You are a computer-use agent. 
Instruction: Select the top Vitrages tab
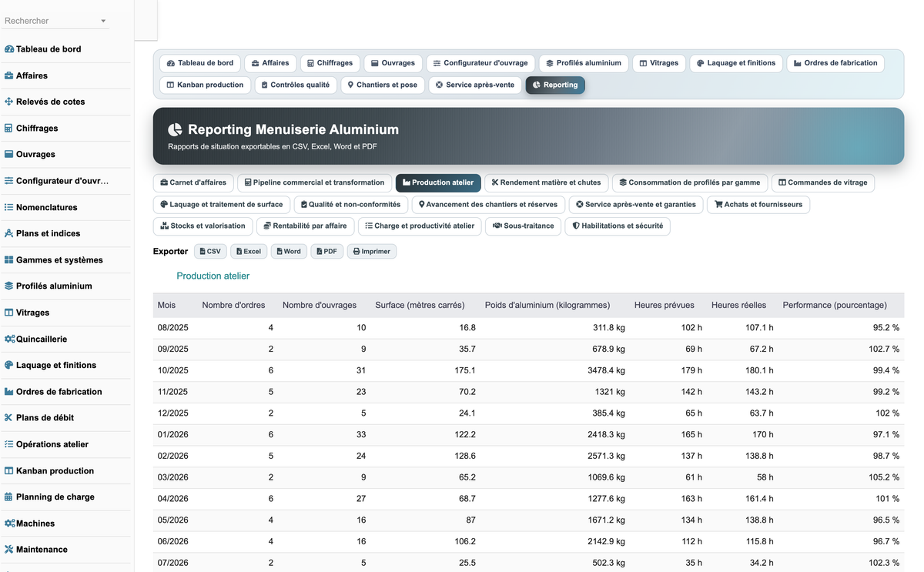click(x=659, y=63)
